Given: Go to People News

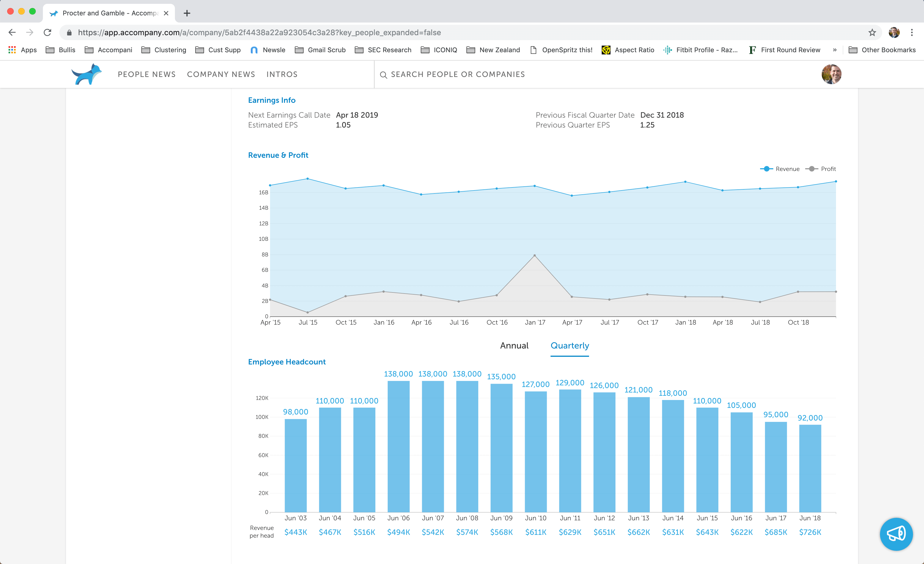Looking at the screenshot, I should pyautogui.click(x=147, y=74).
